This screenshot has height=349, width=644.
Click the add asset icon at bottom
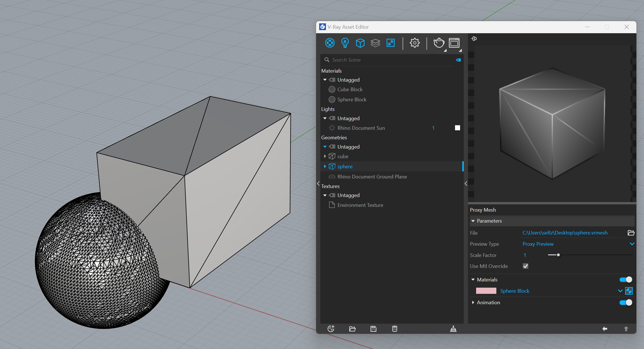331,329
